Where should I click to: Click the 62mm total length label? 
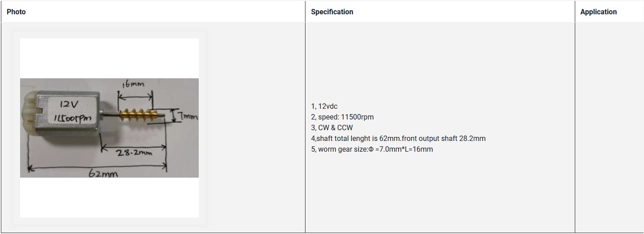point(103,174)
